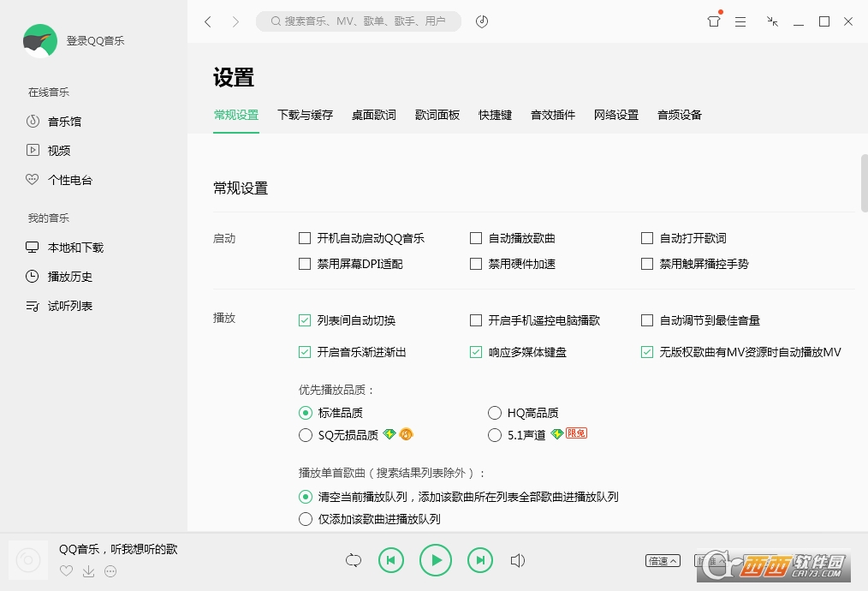Open the 倍速 speed dropdown
This screenshot has width=868, height=591.
pyautogui.click(x=662, y=560)
